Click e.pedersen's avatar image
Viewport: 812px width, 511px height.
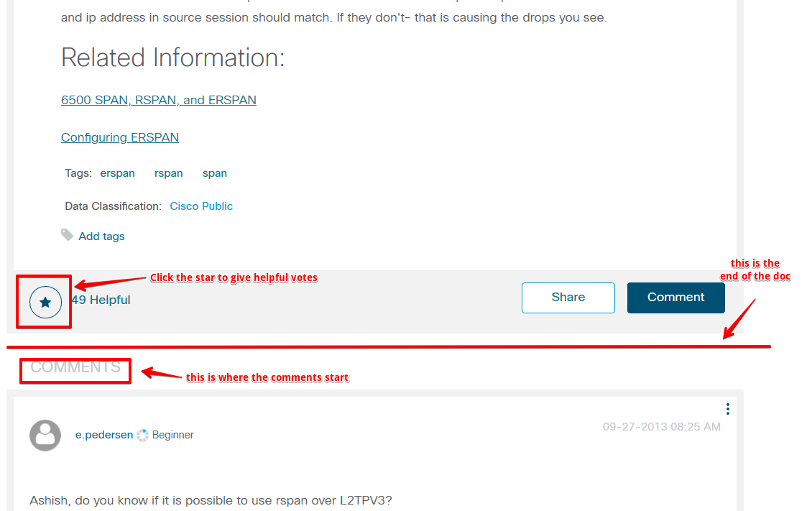click(x=45, y=435)
